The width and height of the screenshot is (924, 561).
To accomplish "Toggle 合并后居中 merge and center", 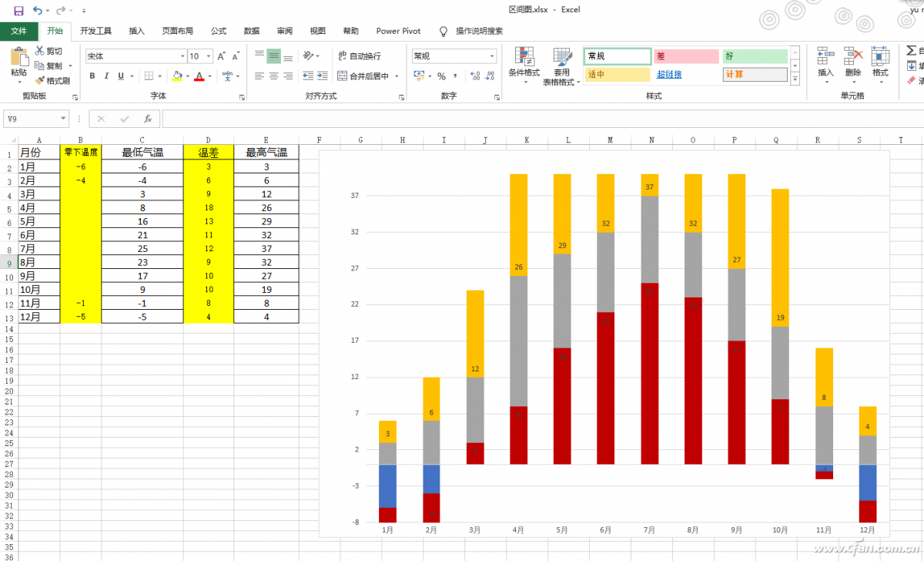I will tap(364, 76).
